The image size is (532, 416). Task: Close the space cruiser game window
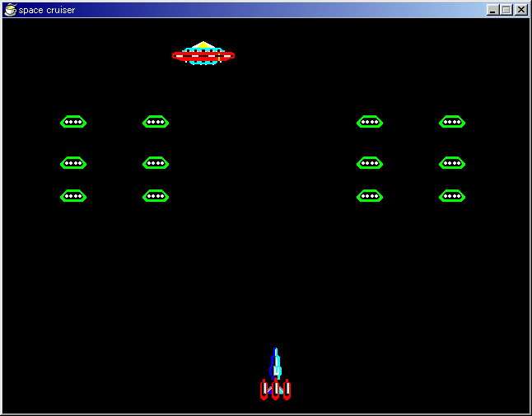(520, 10)
